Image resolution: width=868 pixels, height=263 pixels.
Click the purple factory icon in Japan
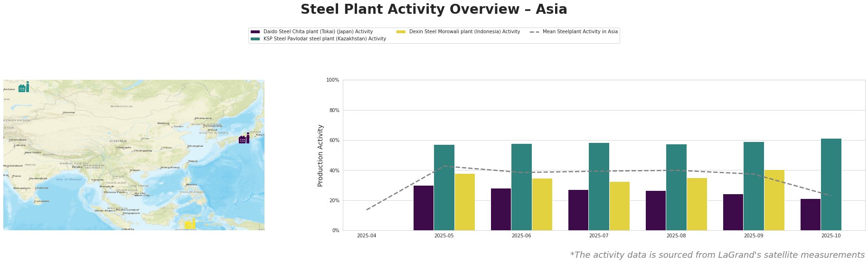pyautogui.click(x=244, y=139)
